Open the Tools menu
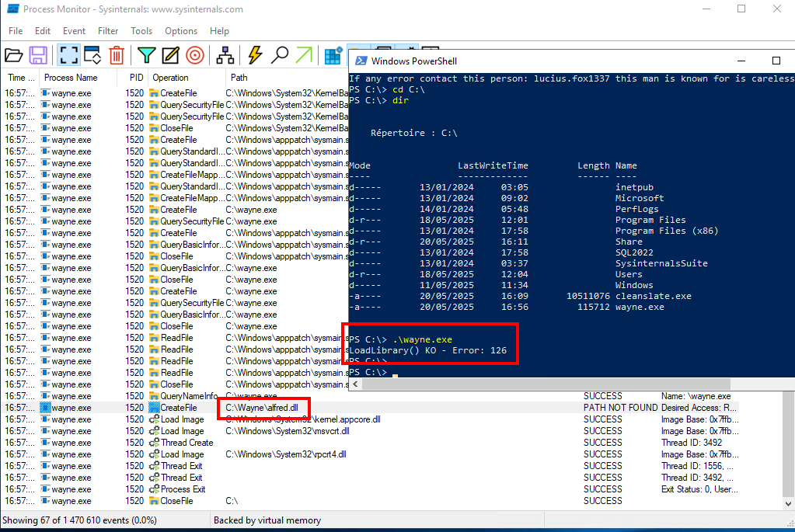 coord(141,31)
